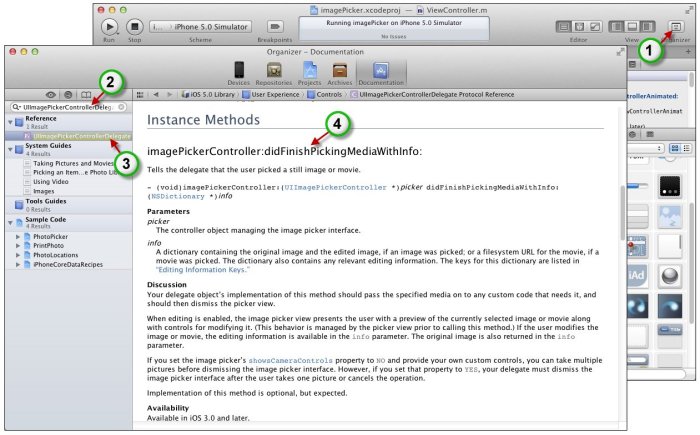This screenshot has width=700, height=435.
Task: Follow the UIImagePickerController type link
Action: pyautogui.click(x=336, y=188)
